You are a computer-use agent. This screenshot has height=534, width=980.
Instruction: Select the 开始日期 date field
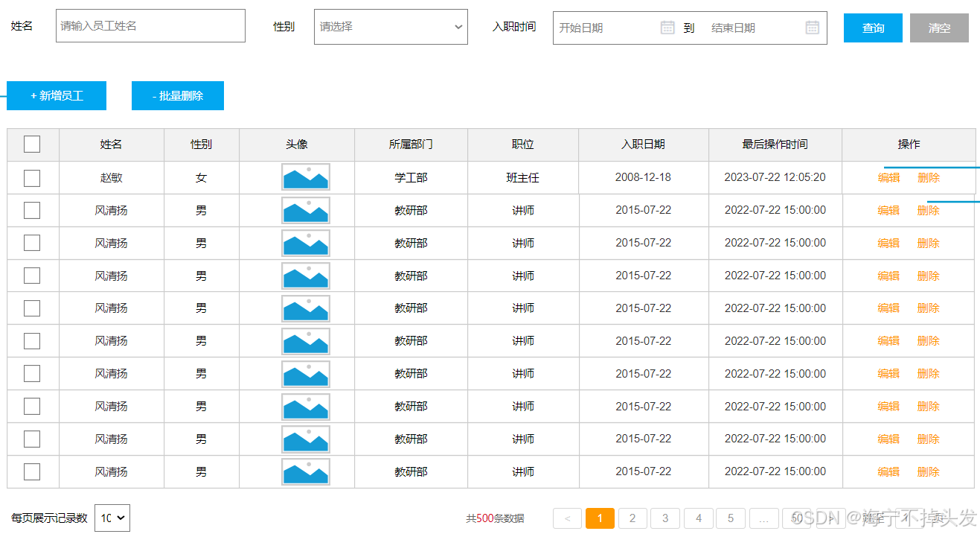pos(606,28)
